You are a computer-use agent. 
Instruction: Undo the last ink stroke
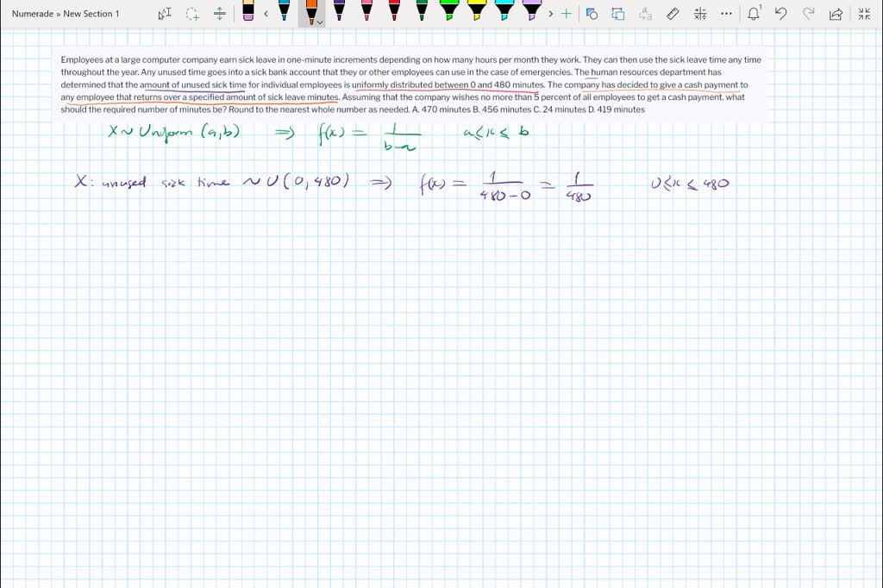[x=780, y=14]
